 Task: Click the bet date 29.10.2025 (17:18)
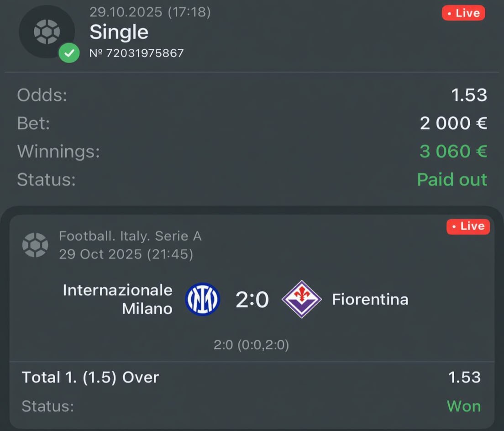pos(150,12)
